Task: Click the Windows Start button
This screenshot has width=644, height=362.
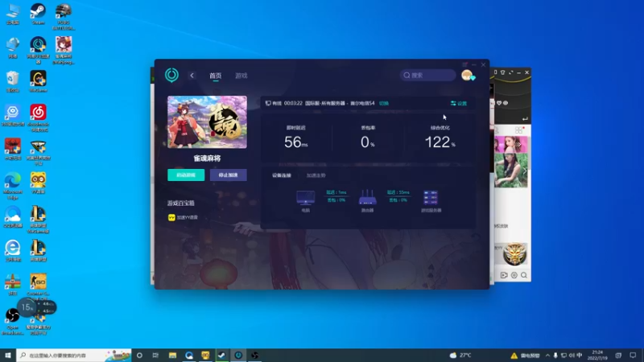Action: (x=8, y=355)
